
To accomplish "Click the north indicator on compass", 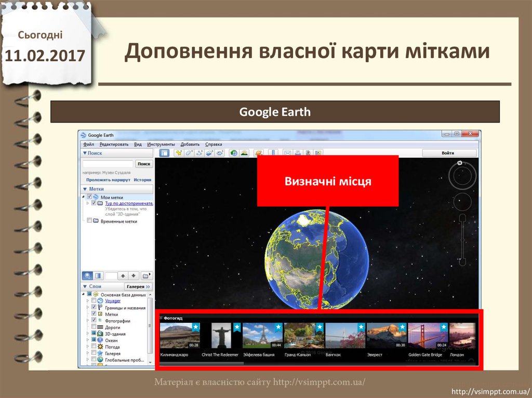I will (x=460, y=163).
